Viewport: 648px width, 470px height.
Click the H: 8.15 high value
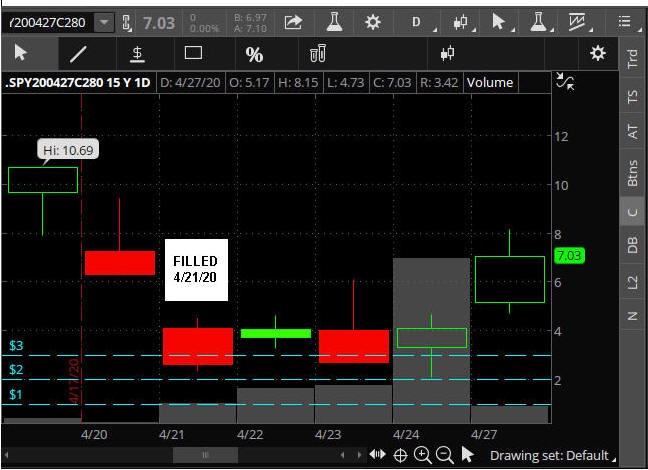point(298,82)
